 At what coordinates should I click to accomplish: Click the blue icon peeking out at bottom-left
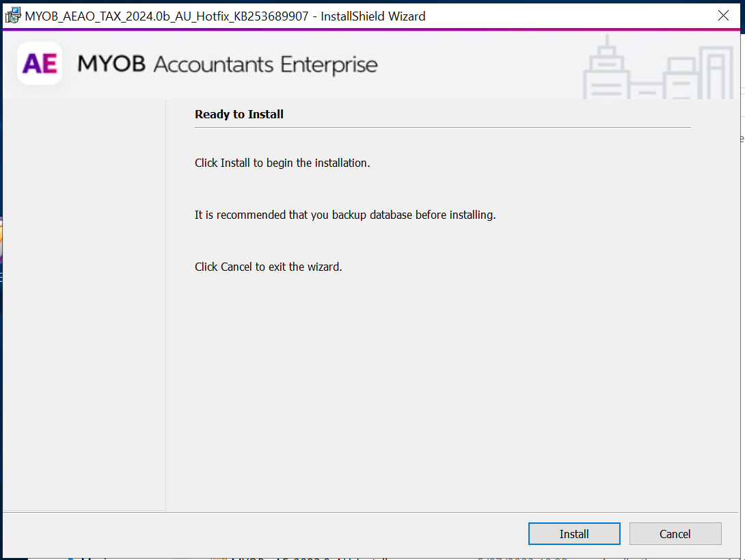click(71, 557)
